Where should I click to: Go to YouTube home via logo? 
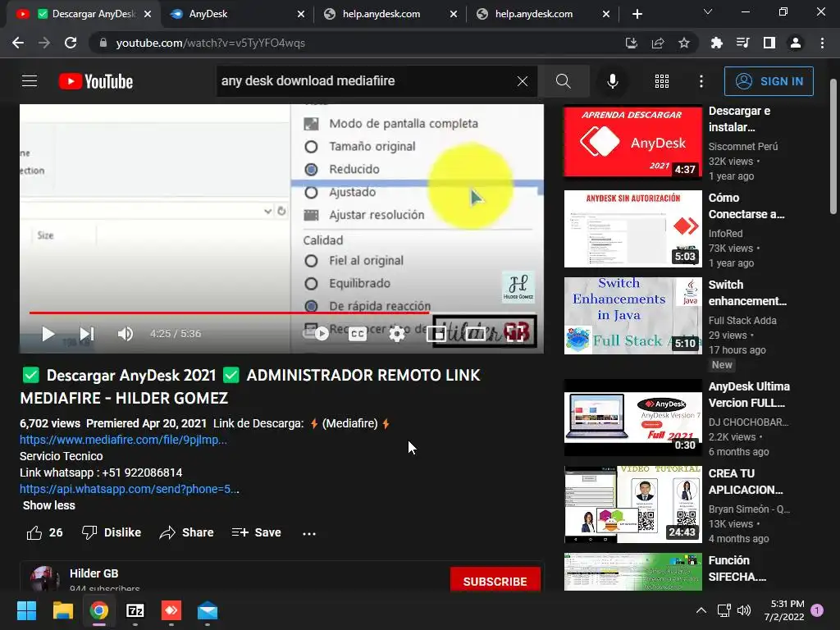tap(96, 81)
